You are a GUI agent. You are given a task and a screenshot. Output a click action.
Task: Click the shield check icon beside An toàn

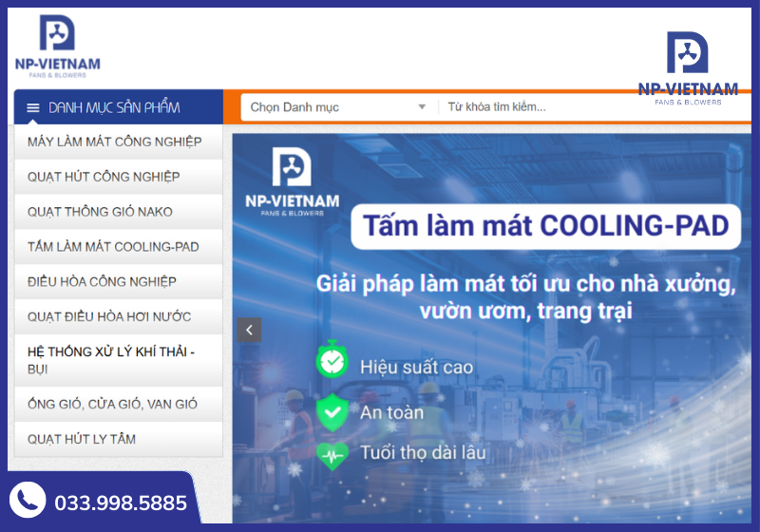click(332, 412)
